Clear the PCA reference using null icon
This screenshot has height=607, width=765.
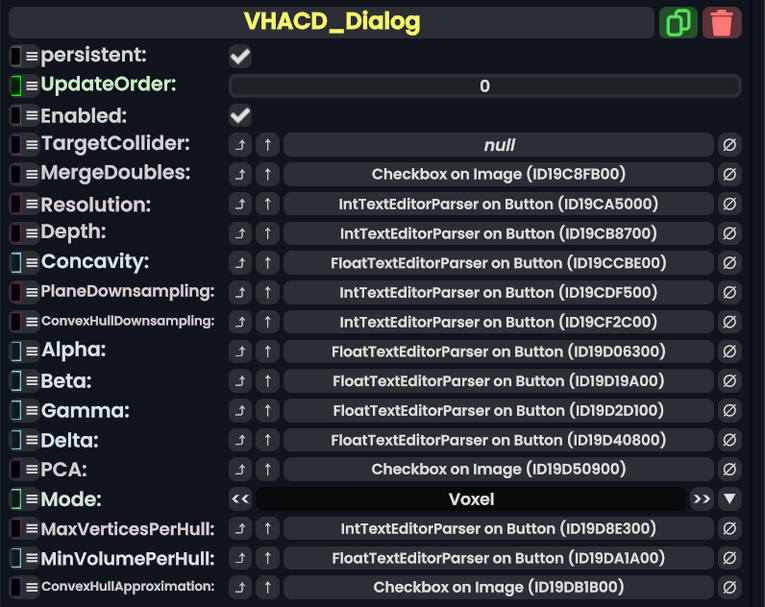click(729, 469)
